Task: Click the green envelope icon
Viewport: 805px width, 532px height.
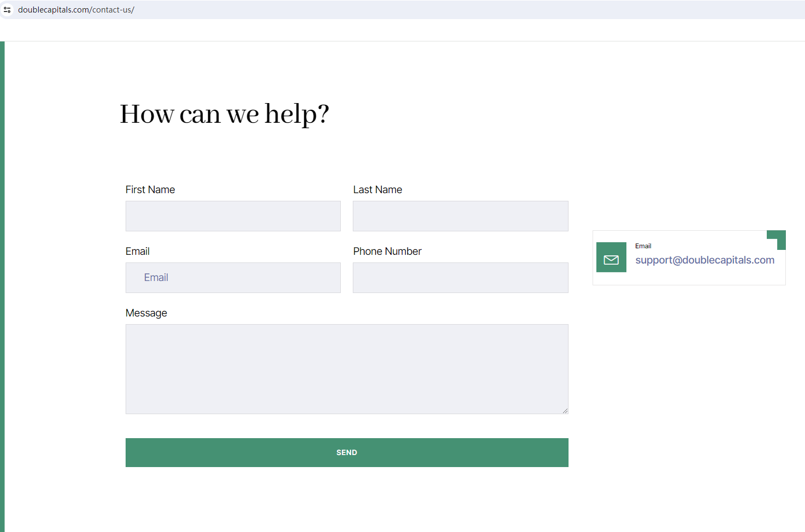Action: [611, 260]
